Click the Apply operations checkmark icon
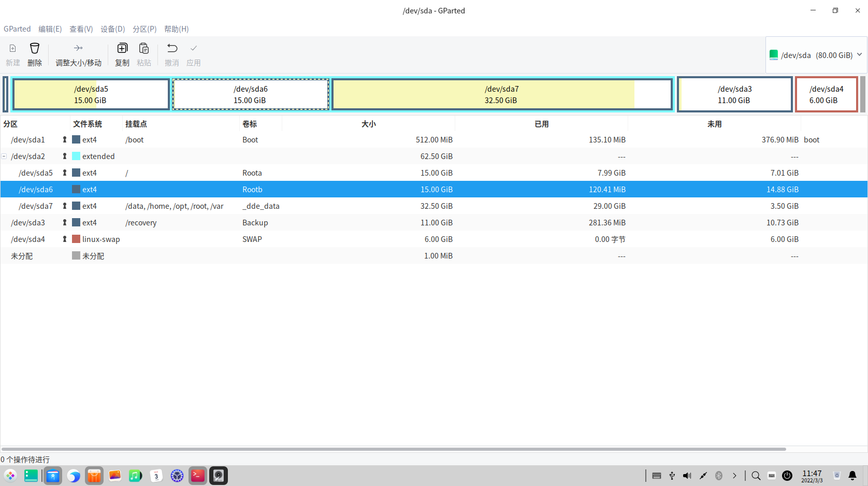 pyautogui.click(x=194, y=49)
